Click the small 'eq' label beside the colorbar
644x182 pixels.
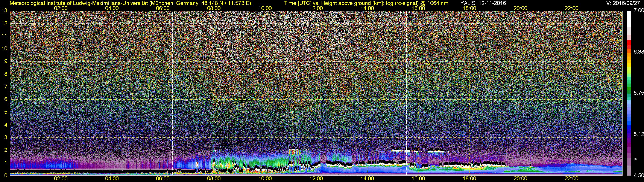636,159
